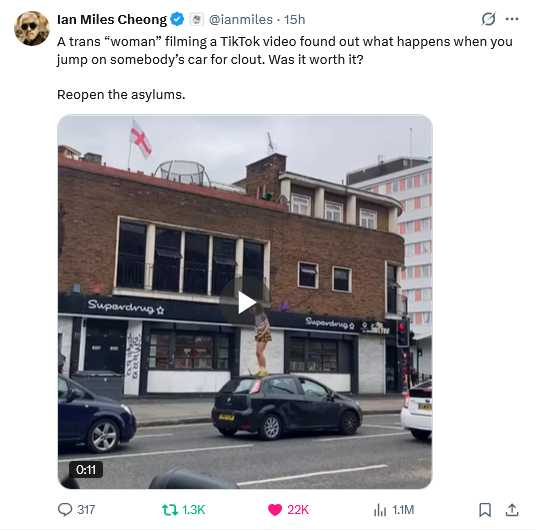Click the 1.3K reposts count
535x530 pixels.
(193, 510)
